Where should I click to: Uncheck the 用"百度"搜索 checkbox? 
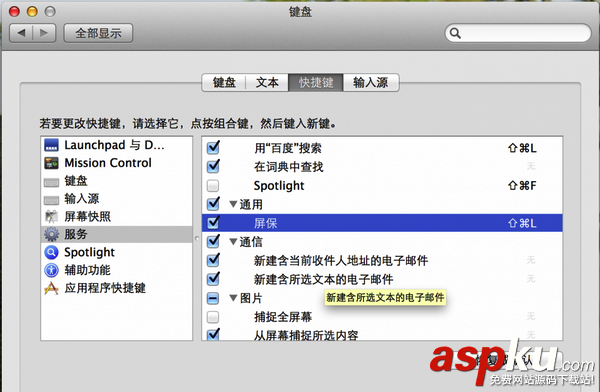[x=213, y=147]
